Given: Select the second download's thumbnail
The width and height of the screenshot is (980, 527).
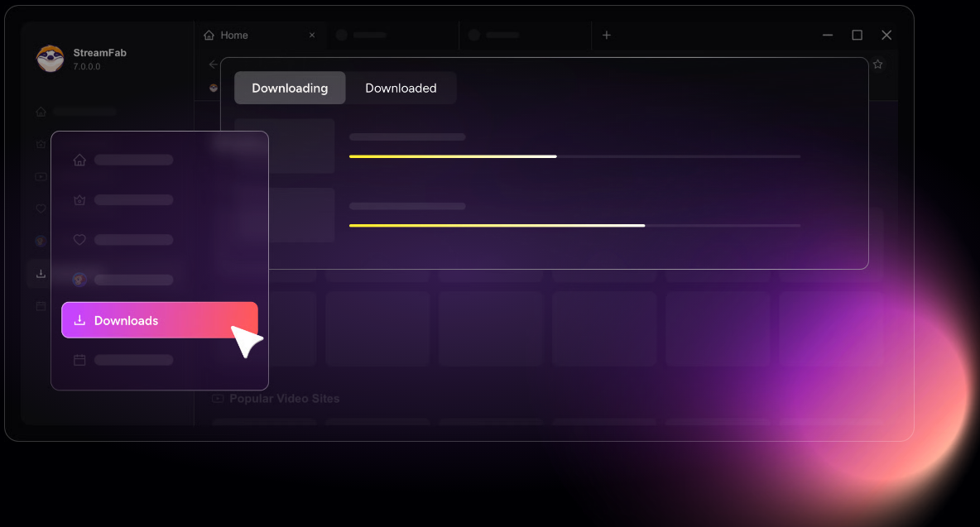Looking at the screenshot, I should pyautogui.click(x=285, y=215).
